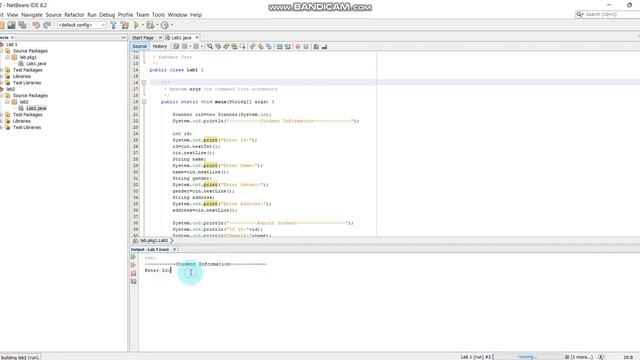The width and height of the screenshot is (640, 360).
Task: Open the Profile menu
Action: 125,15
